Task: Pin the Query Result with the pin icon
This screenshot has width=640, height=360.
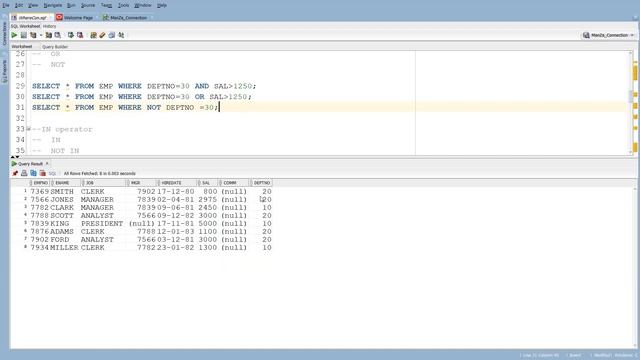Action: [15, 173]
